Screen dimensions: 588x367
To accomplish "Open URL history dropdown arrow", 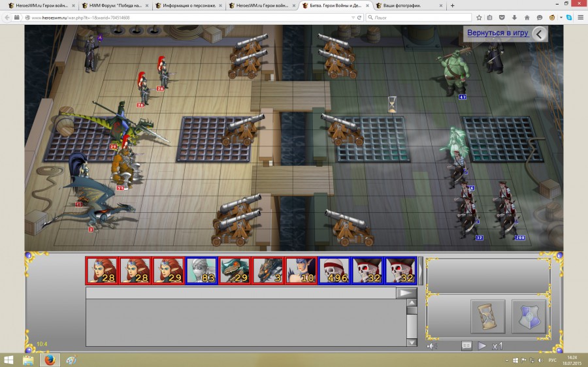I will 353,18.
